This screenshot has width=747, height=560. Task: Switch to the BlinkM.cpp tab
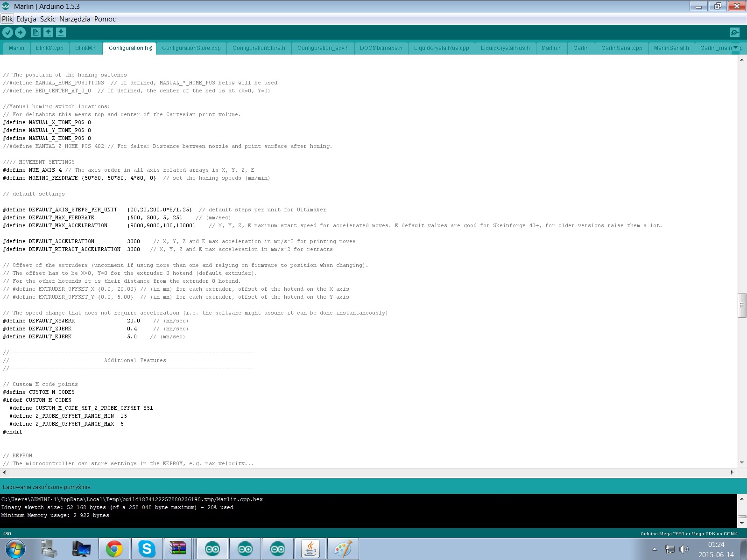pos(49,48)
